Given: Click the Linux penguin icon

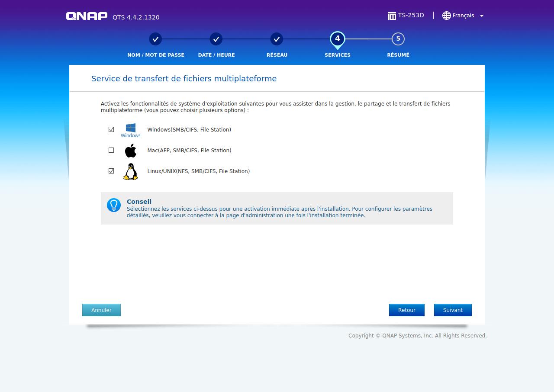Looking at the screenshot, I should pos(130,171).
